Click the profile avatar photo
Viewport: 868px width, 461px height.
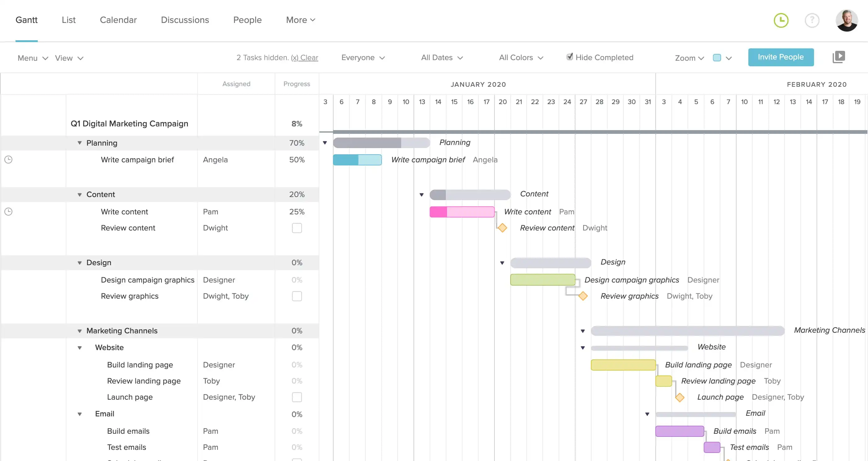click(x=846, y=20)
